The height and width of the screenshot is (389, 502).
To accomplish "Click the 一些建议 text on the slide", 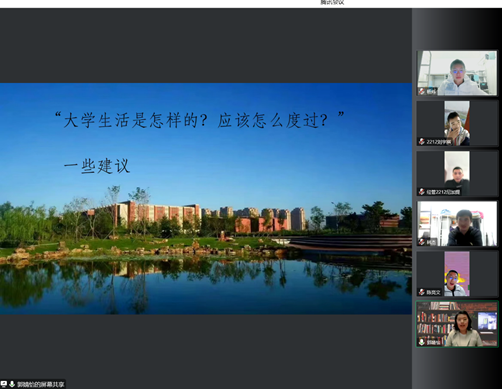I will (96, 166).
